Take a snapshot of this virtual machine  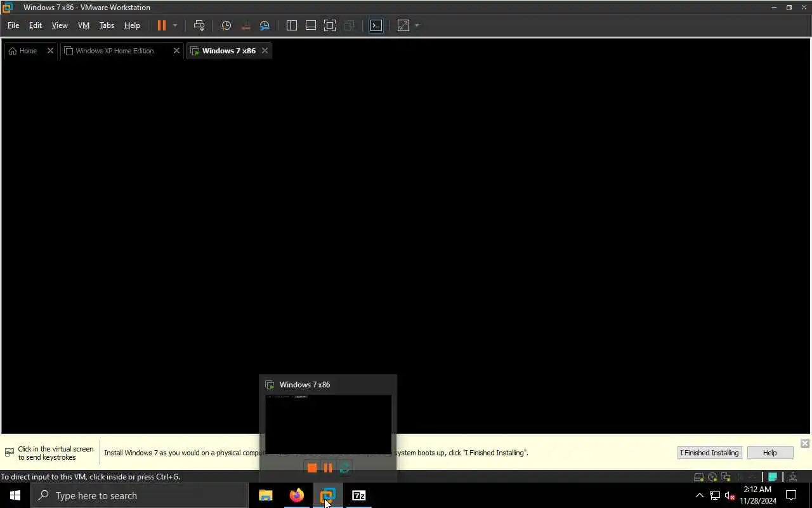coord(226,25)
